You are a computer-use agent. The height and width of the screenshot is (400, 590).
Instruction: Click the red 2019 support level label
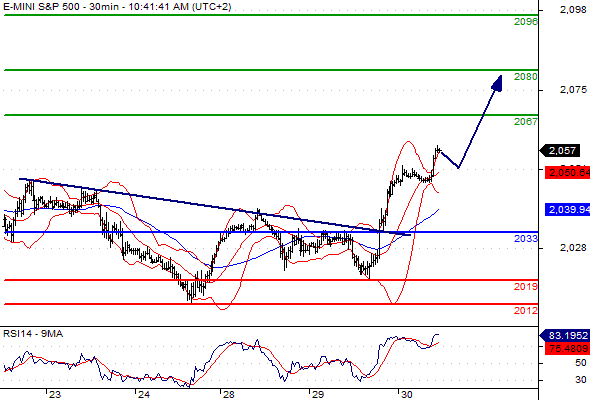(x=526, y=287)
